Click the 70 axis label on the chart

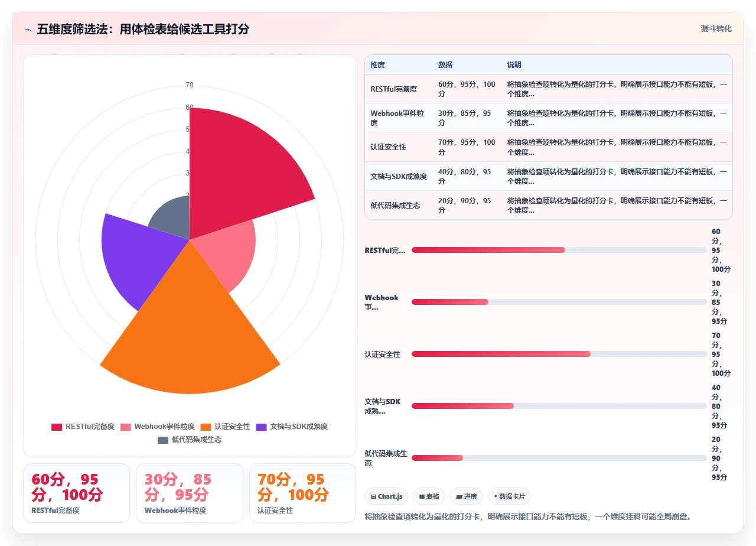(x=190, y=85)
